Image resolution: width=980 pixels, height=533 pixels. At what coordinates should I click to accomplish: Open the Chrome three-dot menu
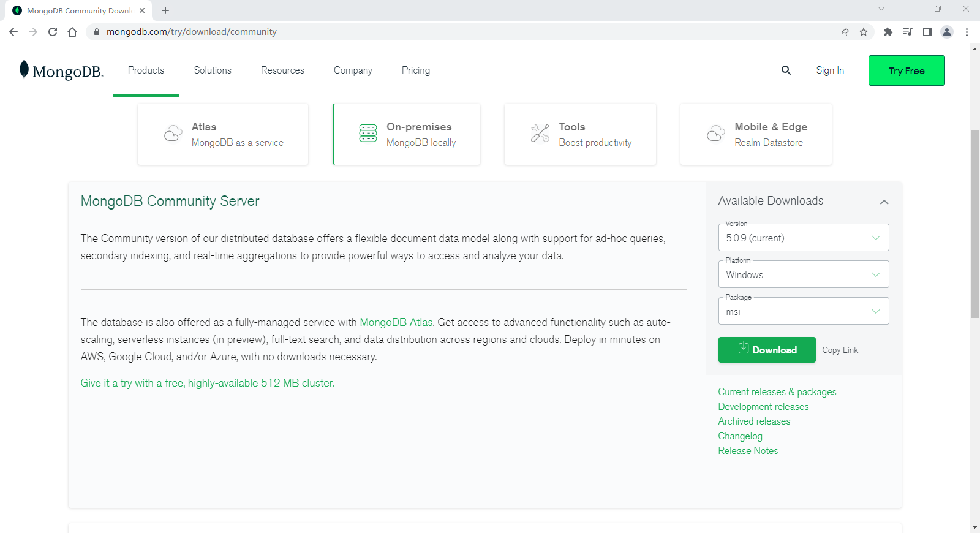coord(967,32)
